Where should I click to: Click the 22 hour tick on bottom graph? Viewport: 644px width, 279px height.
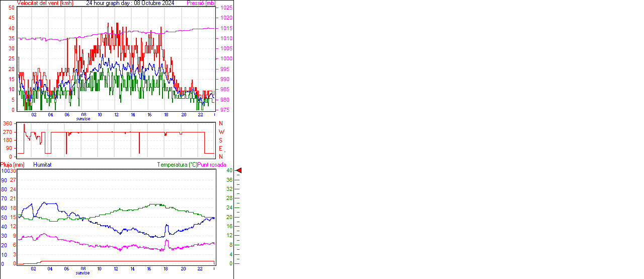click(200, 269)
